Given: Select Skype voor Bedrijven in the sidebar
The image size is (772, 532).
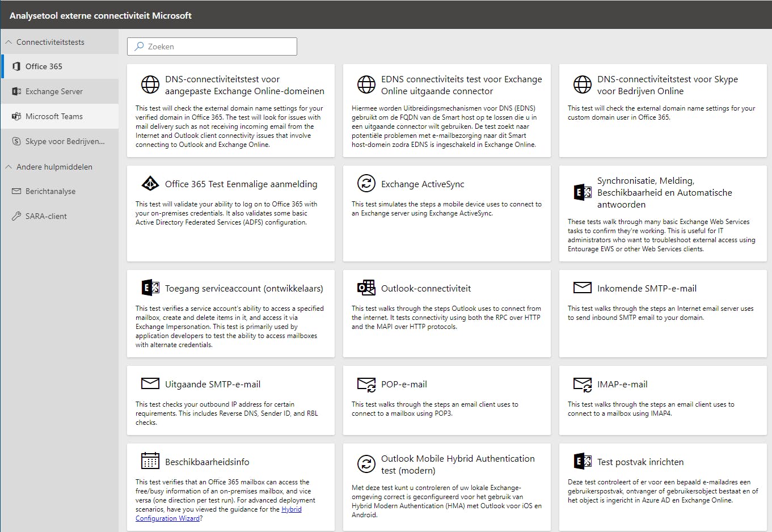Looking at the screenshot, I should click(60, 141).
